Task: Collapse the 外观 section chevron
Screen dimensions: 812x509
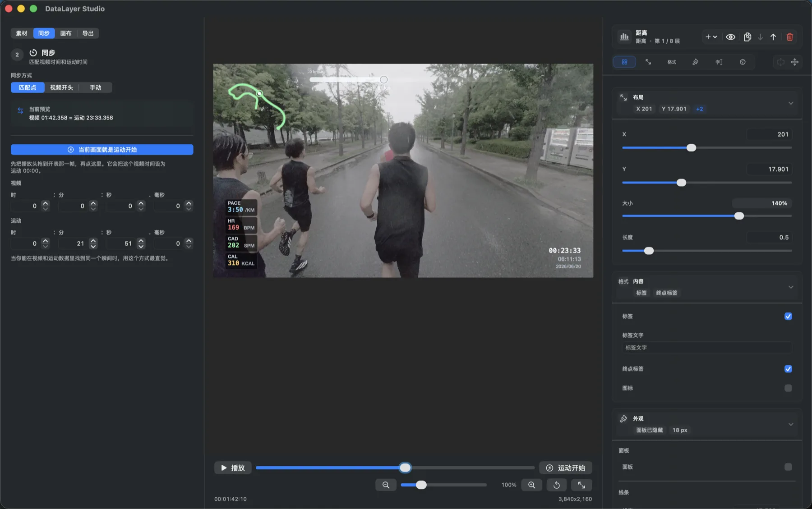Action: (791, 424)
